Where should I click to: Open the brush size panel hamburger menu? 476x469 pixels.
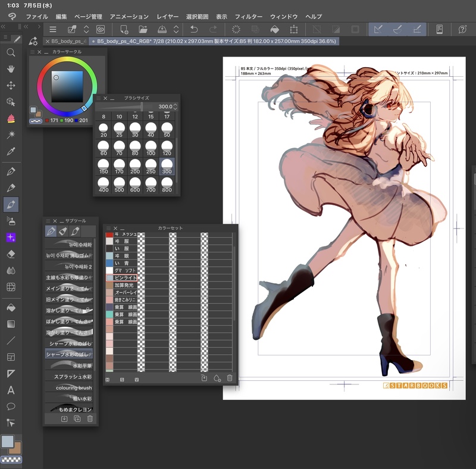pyautogui.click(x=98, y=98)
